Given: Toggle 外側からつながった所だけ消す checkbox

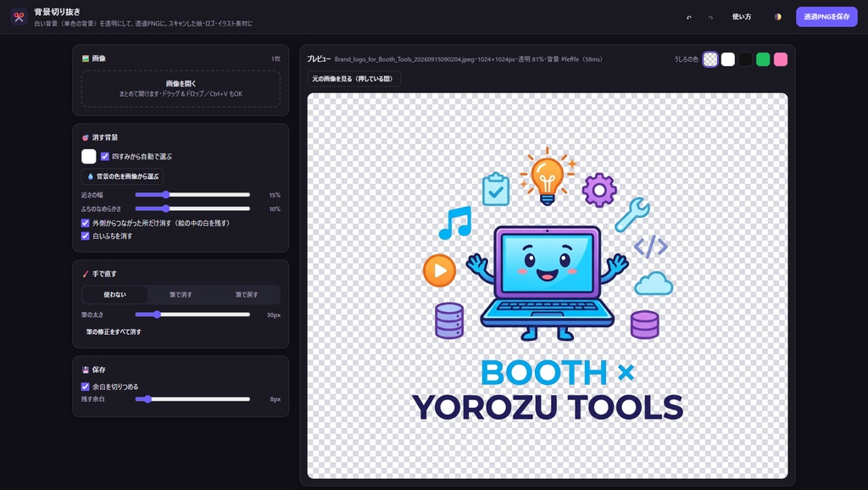Looking at the screenshot, I should tap(86, 223).
